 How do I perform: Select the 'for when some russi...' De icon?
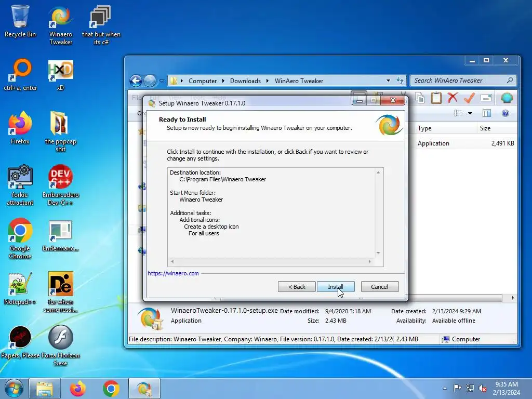[x=60, y=292]
